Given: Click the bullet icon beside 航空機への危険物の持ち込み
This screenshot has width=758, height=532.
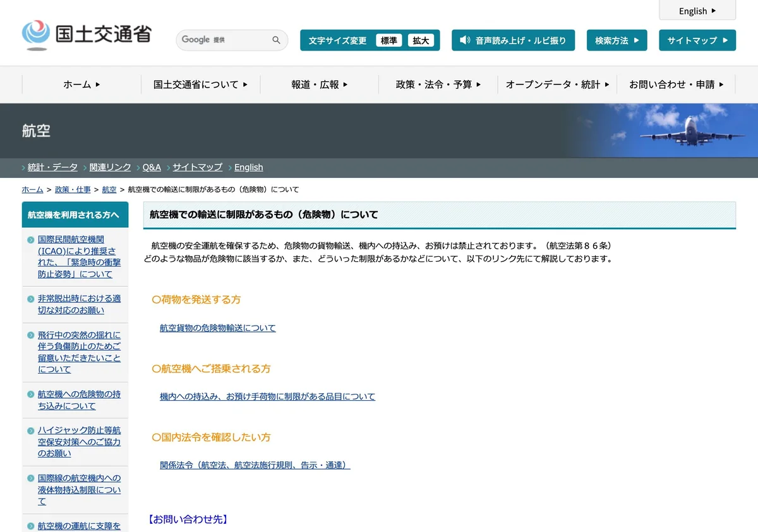Looking at the screenshot, I should click(x=31, y=394).
